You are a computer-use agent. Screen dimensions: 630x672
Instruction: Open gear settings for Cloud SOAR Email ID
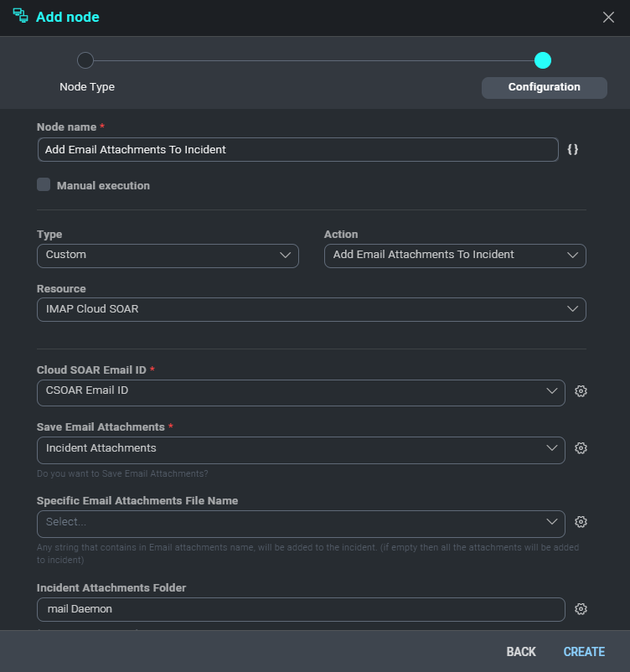(581, 390)
